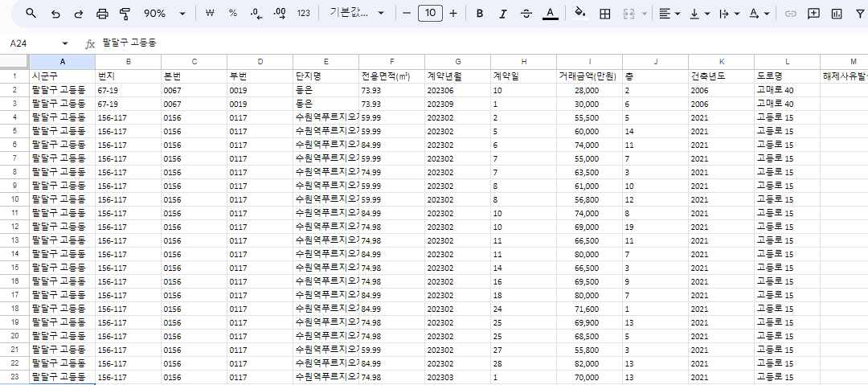Open the merge cells dropdown arrow
868x385 pixels.
644,14
